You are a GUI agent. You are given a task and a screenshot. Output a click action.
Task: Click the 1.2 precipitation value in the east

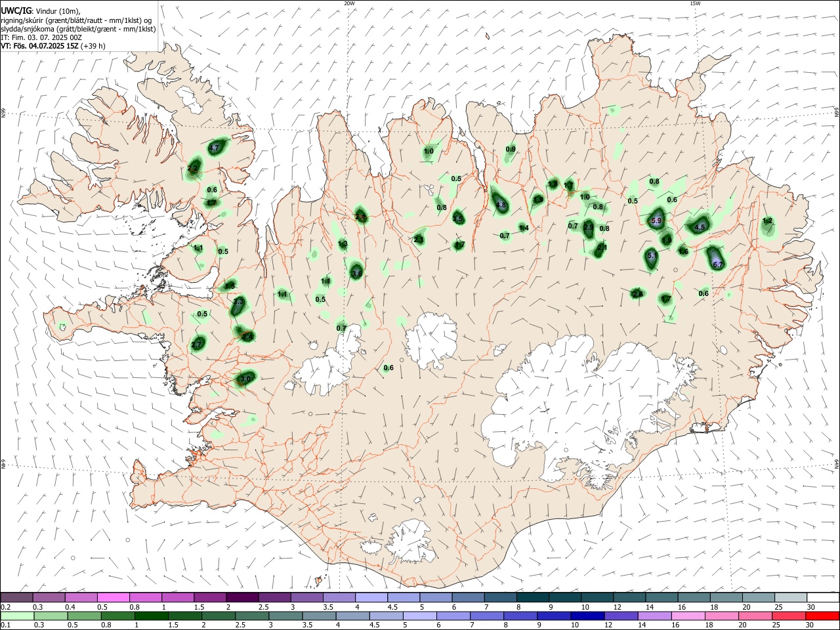pyautogui.click(x=767, y=221)
